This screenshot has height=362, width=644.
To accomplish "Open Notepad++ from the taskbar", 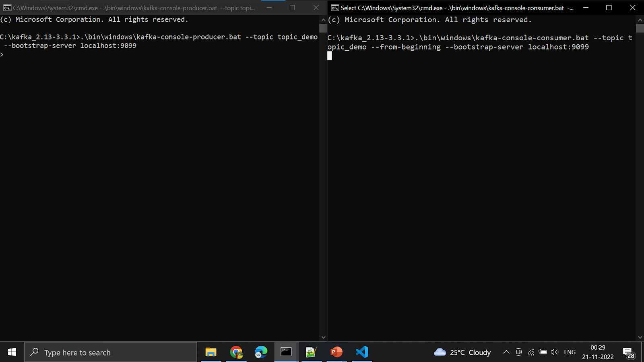I will [311, 352].
